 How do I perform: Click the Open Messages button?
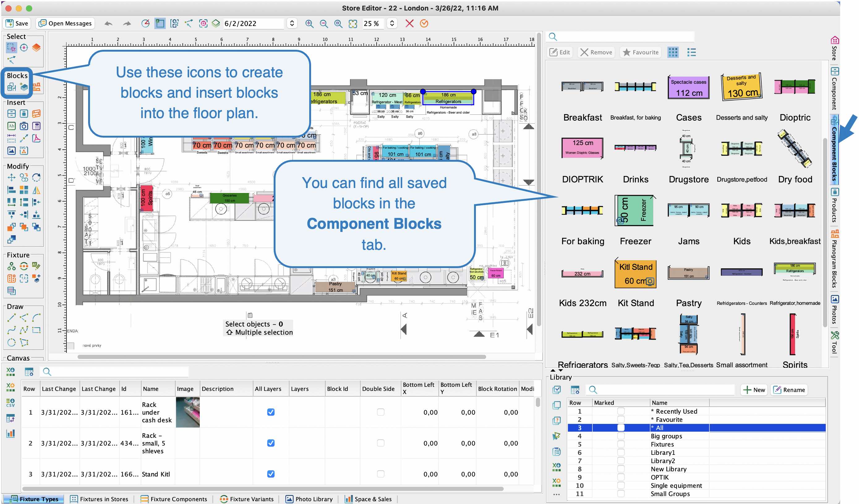pos(65,23)
